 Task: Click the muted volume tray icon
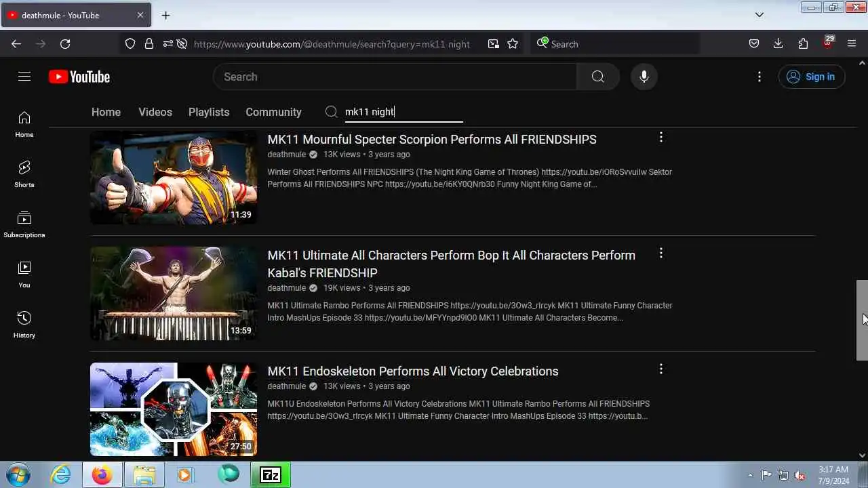pyautogui.click(x=800, y=475)
